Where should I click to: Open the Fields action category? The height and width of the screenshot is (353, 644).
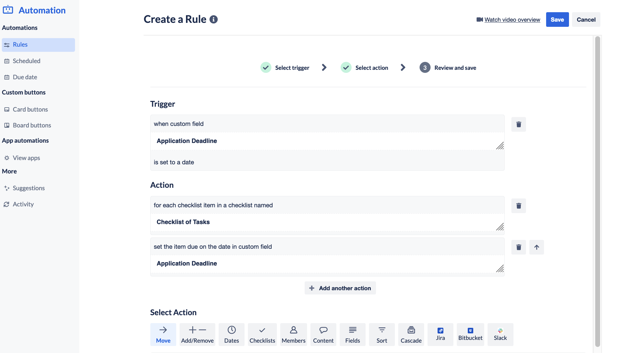click(x=352, y=334)
